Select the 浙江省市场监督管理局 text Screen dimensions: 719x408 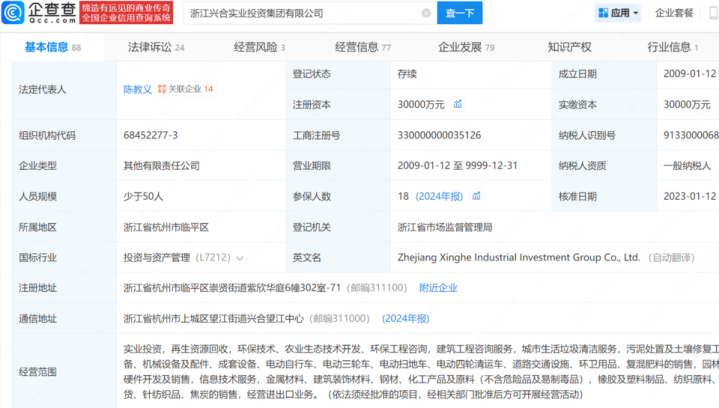[x=445, y=227]
